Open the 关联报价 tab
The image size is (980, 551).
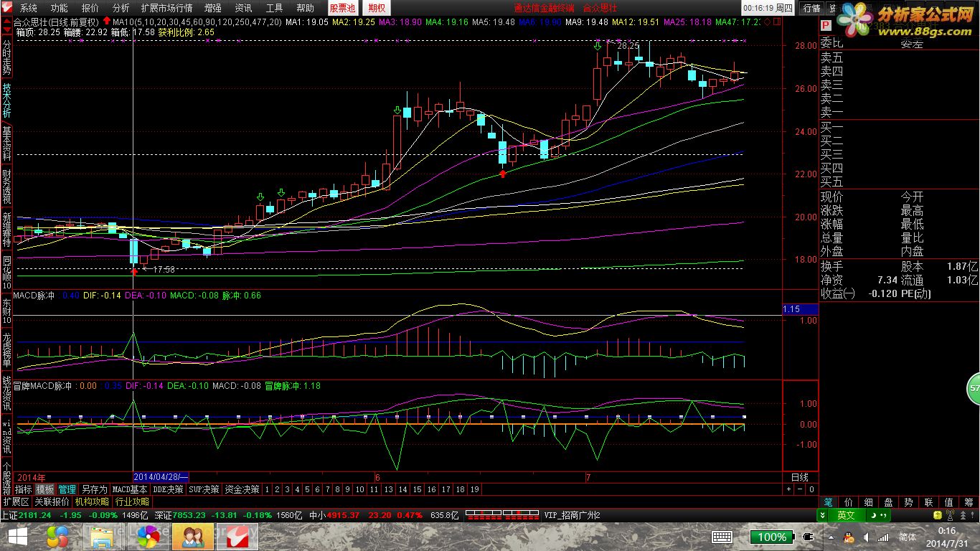(52, 502)
